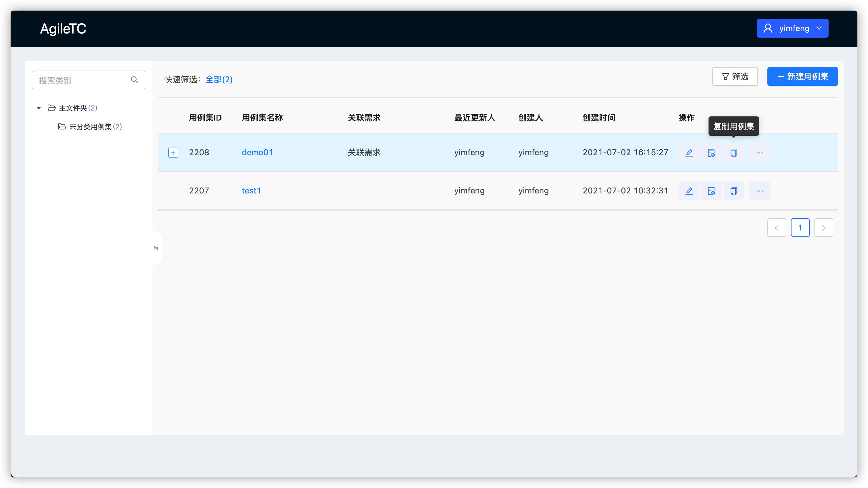868x488 pixels.
Task: Select the 主文件夹 (2) tree item
Action: (78, 108)
